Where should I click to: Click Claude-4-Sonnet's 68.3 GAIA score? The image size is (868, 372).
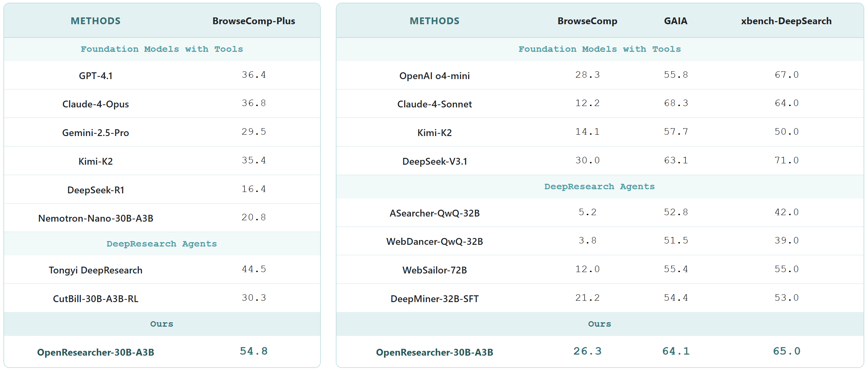point(676,103)
